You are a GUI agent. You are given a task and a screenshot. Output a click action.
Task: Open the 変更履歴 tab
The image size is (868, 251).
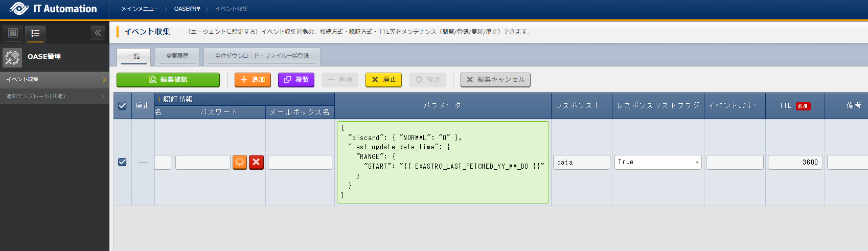click(177, 56)
